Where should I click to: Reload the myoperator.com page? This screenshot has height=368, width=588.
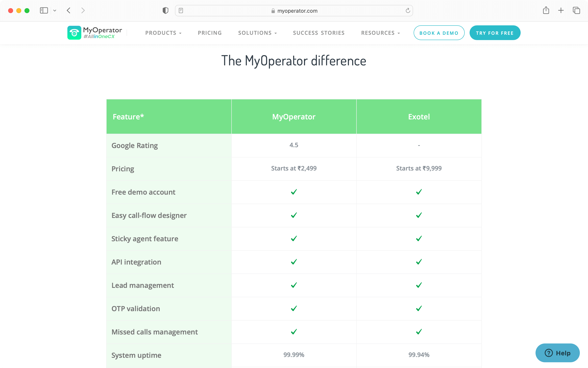(x=408, y=10)
